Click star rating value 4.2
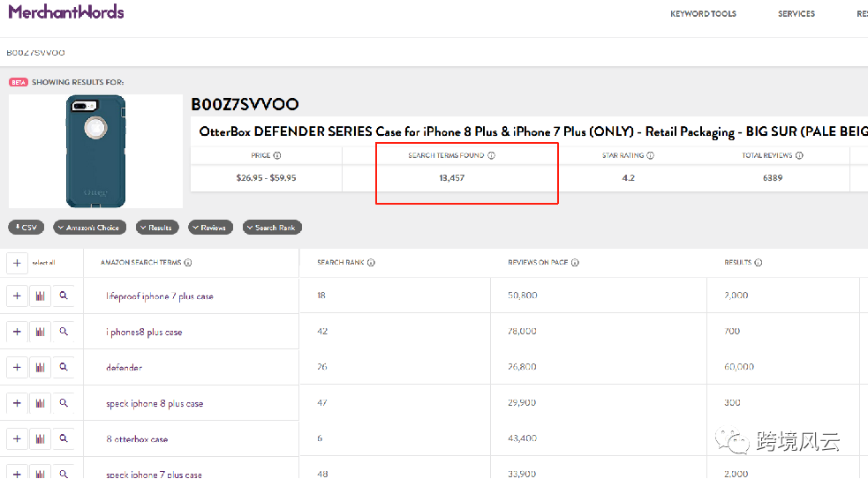The image size is (868, 479). [x=629, y=177]
